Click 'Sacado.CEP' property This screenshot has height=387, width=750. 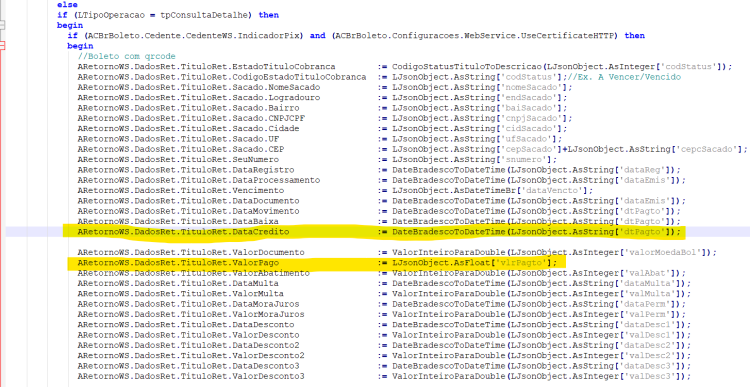258,149
